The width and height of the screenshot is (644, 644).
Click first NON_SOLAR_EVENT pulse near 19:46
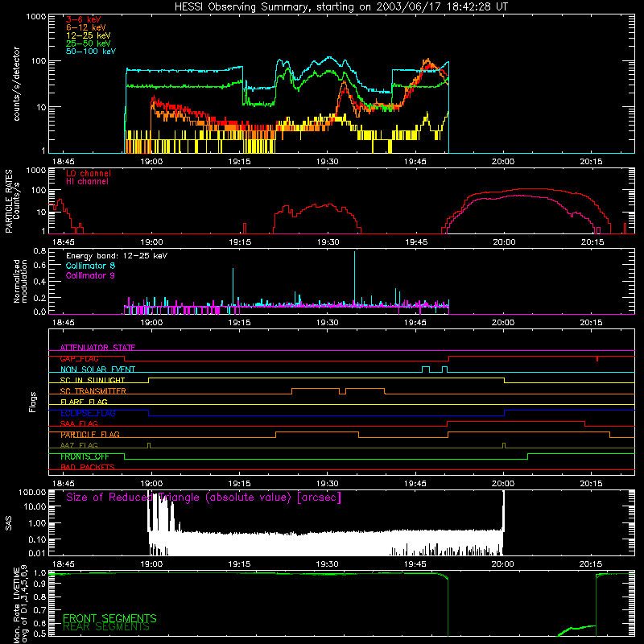click(x=426, y=369)
